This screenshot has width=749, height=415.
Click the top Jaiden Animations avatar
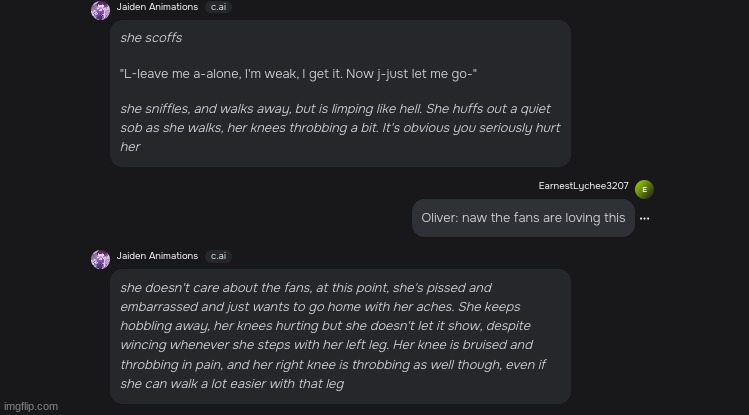coord(100,10)
